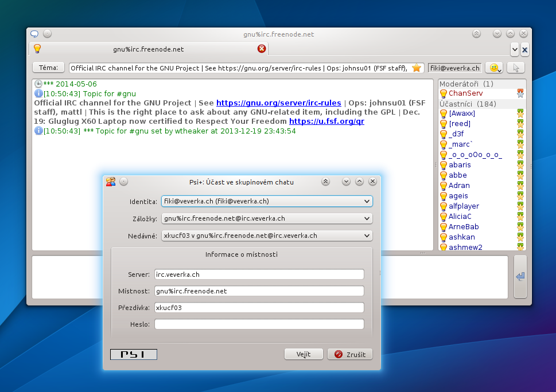Click the lightbulb icon beside Adran
This screenshot has width=556, height=392.
click(443, 186)
